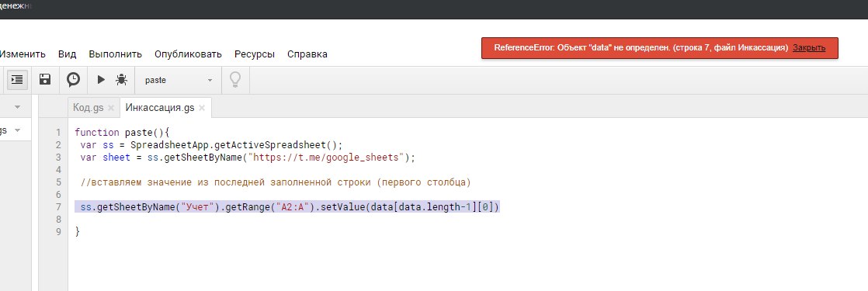Screen dimensions: 868x291
Task: Toggle the indent formatting icon
Action: click(x=17, y=80)
